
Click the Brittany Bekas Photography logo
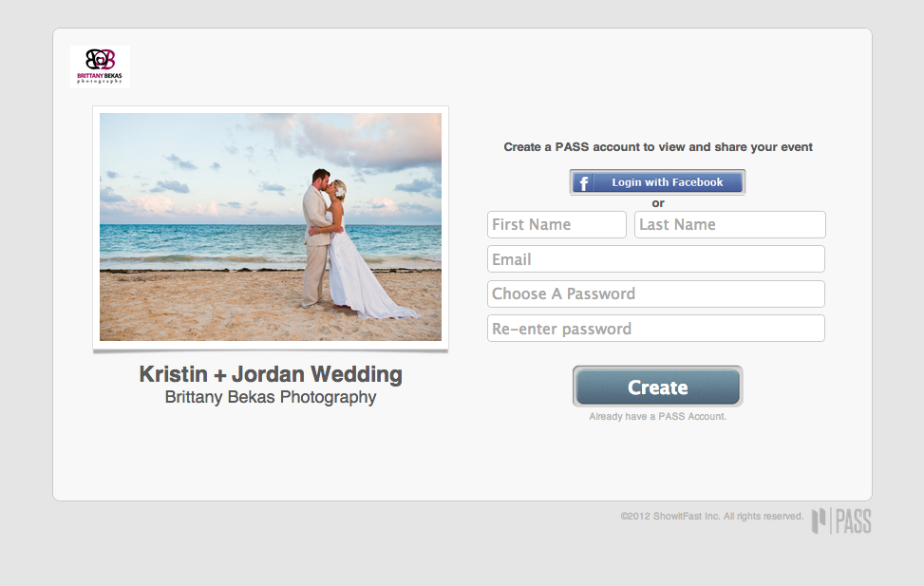[100, 66]
